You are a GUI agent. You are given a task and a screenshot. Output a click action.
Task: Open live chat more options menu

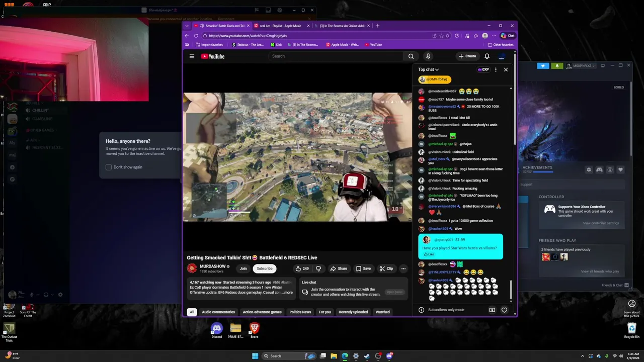(x=496, y=69)
